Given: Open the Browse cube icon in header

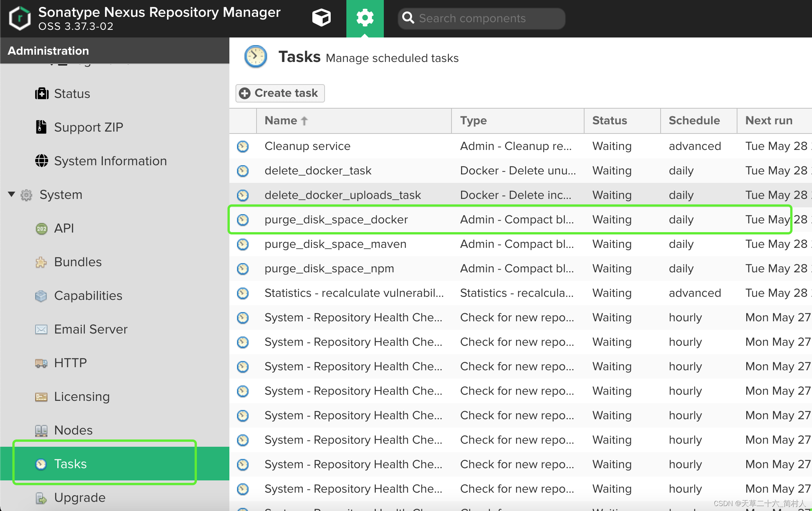Looking at the screenshot, I should (321, 18).
